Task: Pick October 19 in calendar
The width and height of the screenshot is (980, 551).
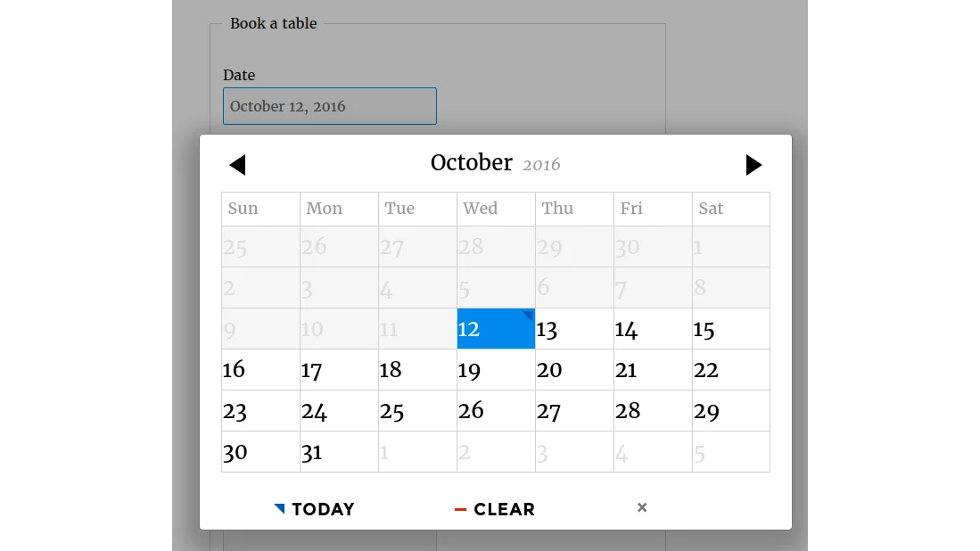Action: pos(496,370)
